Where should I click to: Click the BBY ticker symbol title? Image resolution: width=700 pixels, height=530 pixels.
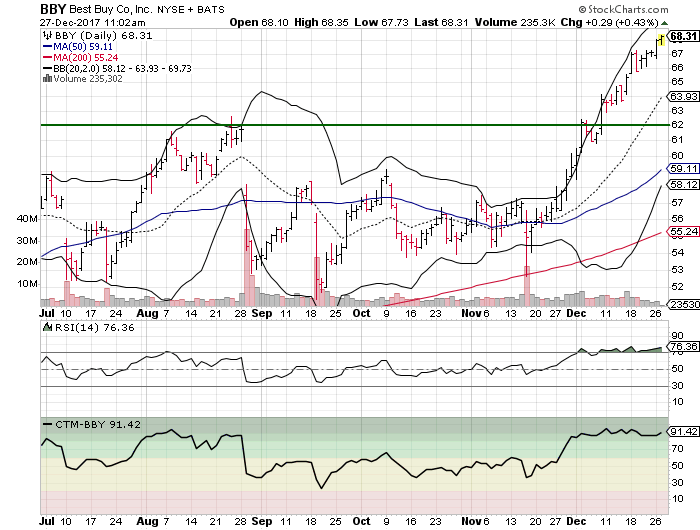tap(53, 9)
